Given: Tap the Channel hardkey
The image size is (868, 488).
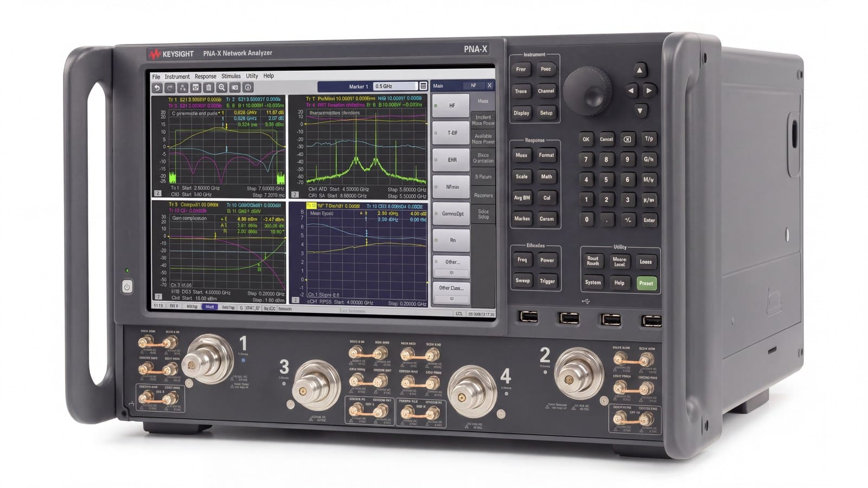Looking at the screenshot, I should [x=546, y=91].
